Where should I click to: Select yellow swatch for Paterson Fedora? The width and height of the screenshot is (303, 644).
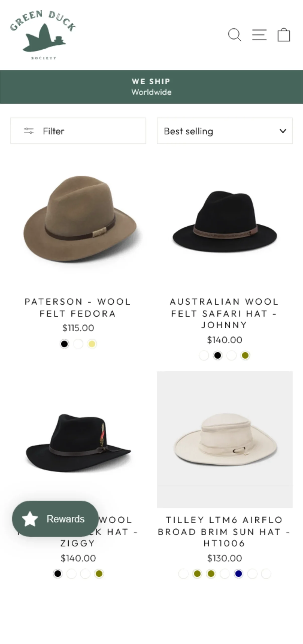click(x=92, y=344)
